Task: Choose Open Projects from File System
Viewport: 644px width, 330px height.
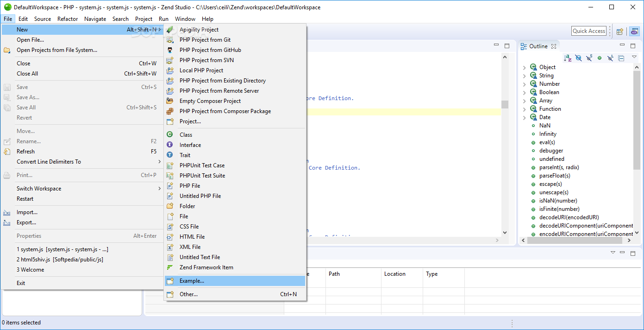Action: (82, 50)
